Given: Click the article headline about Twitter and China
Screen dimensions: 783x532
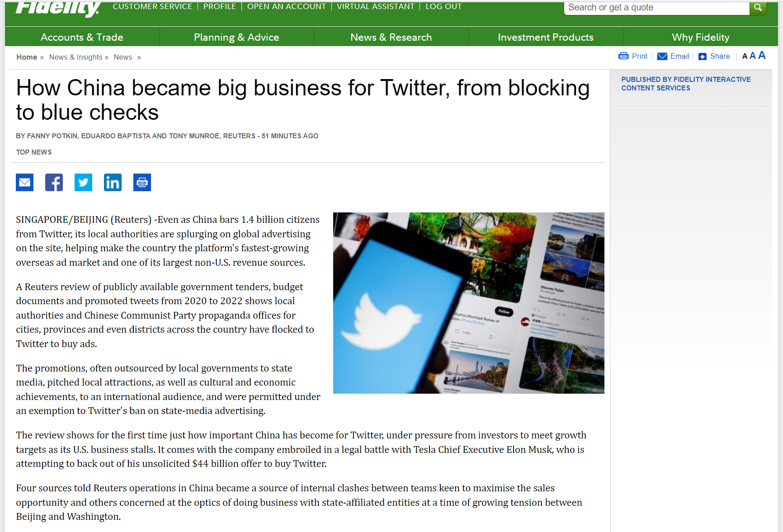Looking at the screenshot, I should coord(303,100).
